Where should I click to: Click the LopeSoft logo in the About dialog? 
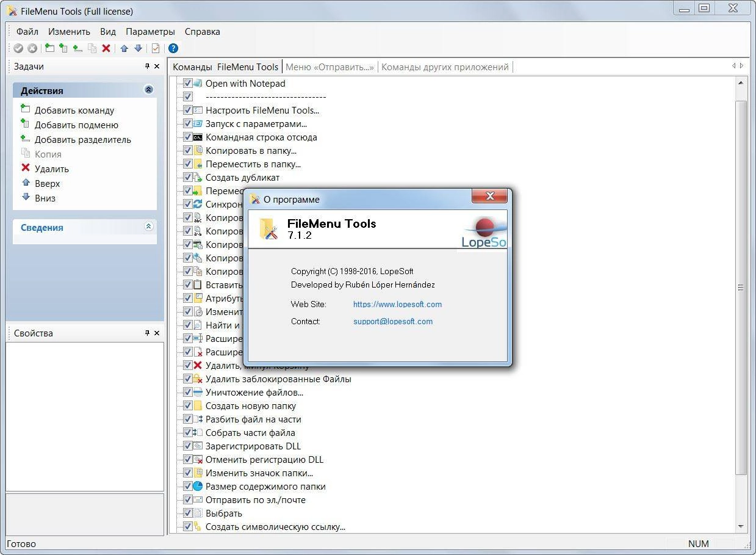(484, 233)
